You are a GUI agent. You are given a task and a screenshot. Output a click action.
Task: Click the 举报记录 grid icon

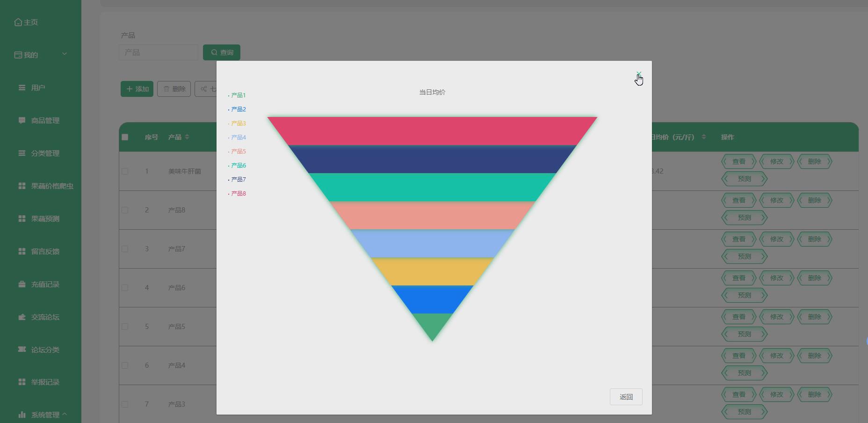(x=22, y=382)
